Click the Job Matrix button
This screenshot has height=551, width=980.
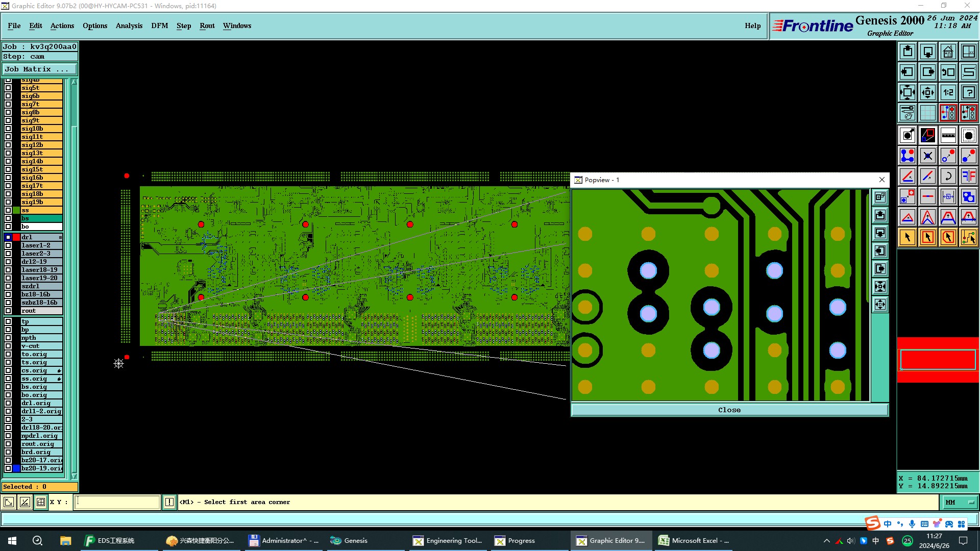click(40, 69)
